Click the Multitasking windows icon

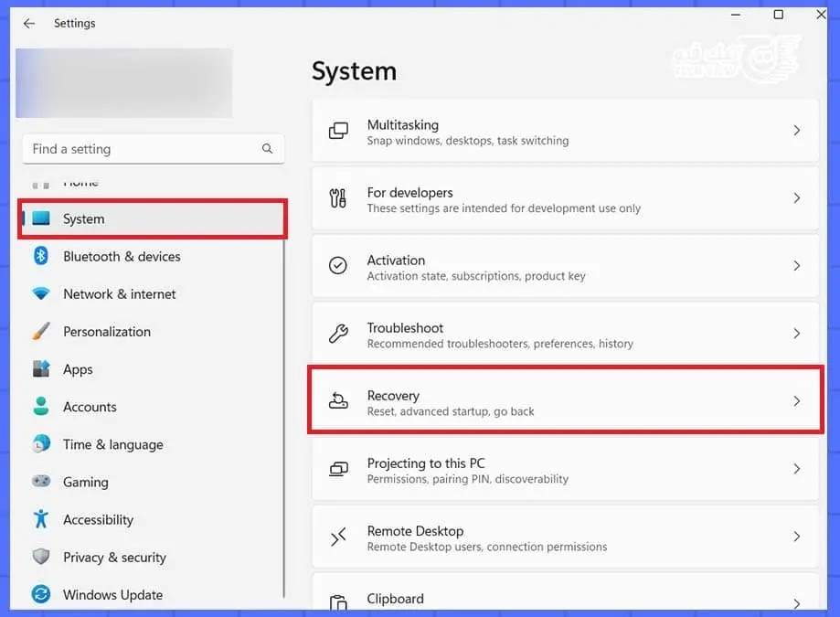tap(338, 131)
